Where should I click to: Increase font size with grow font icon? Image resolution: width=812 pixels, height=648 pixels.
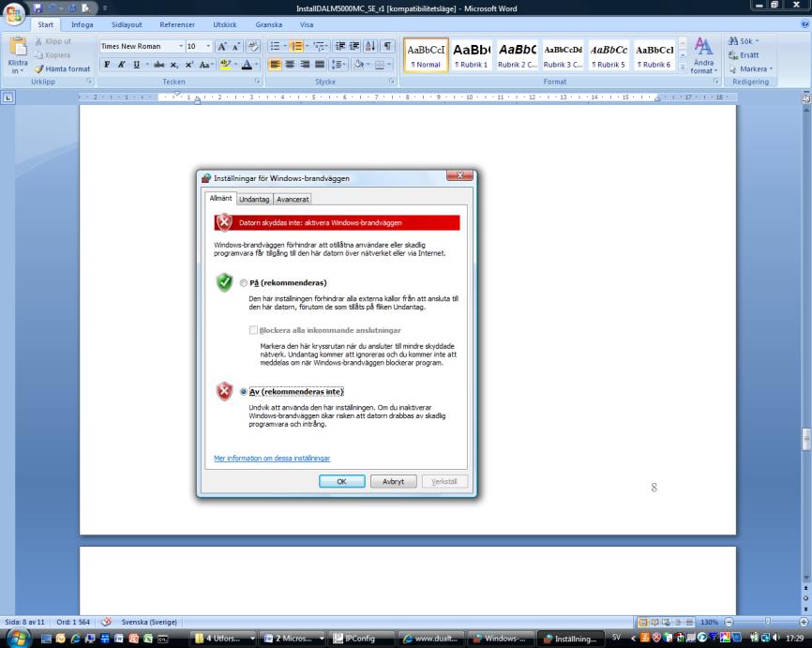click(x=221, y=47)
